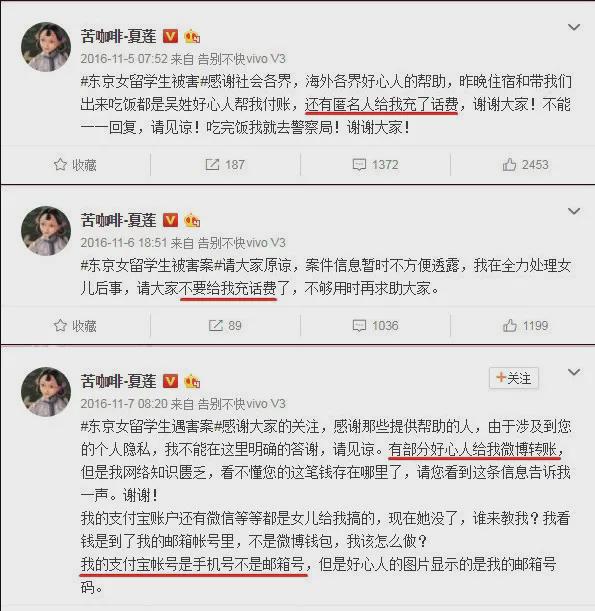
Task: Click the 2016-11-7 08:20 timestamp
Action: (124, 404)
